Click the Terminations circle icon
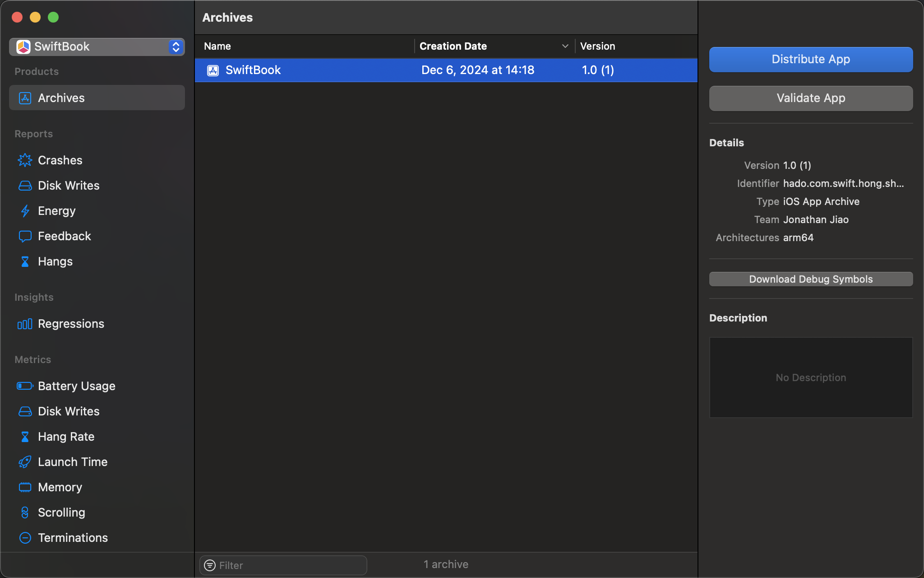This screenshot has width=924, height=578. pyautogui.click(x=25, y=538)
